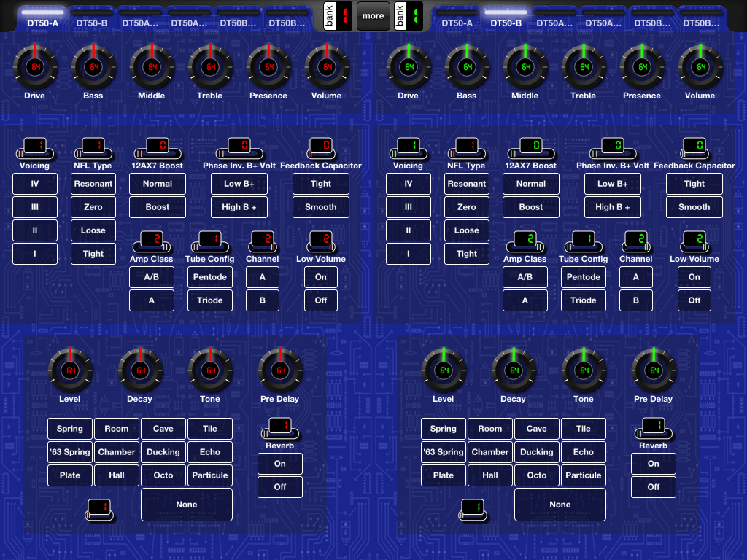Switch to the left DT50-A tab
The image size is (747, 560).
pyautogui.click(x=43, y=19)
